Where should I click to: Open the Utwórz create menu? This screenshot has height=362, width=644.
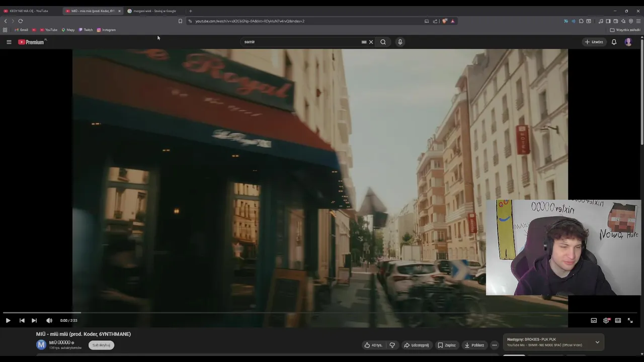tap(594, 42)
